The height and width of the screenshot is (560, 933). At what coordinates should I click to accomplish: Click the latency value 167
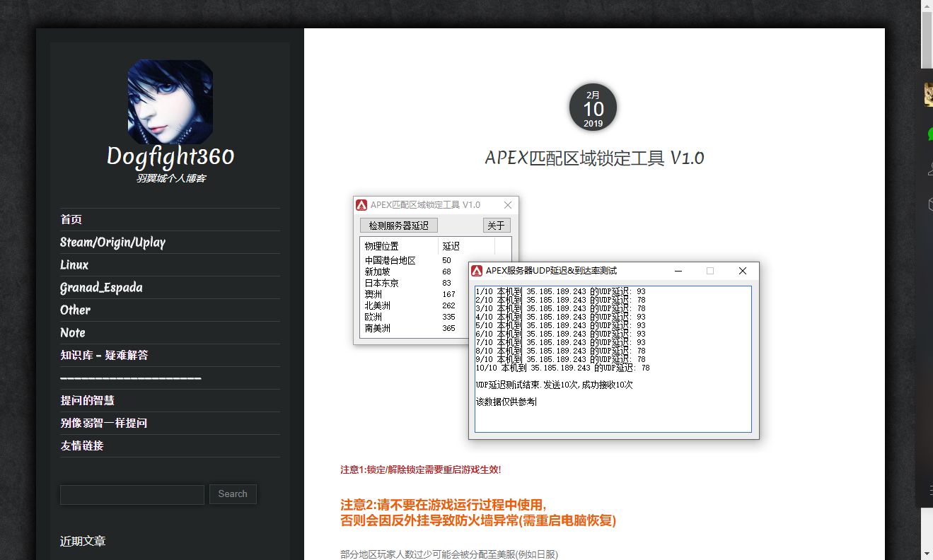(448, 295)
